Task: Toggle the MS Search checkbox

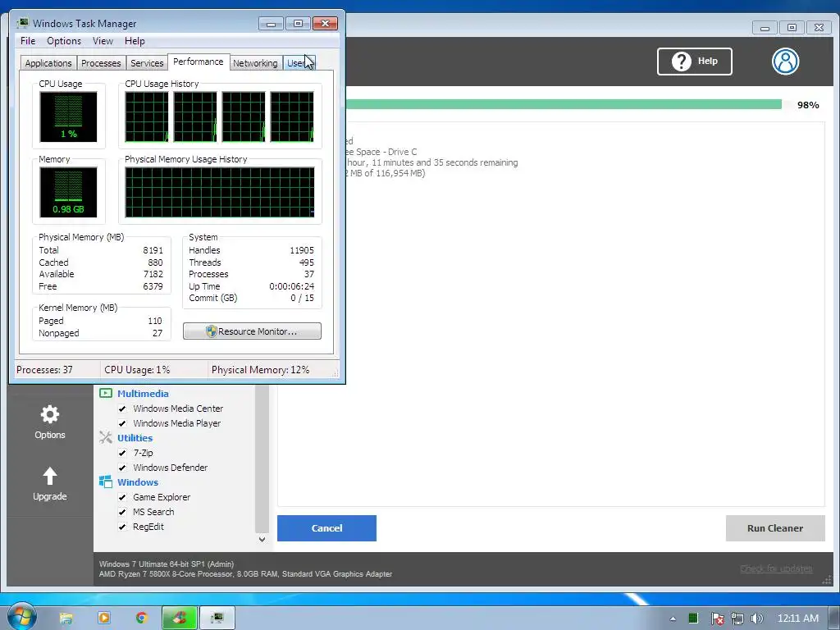Action: pyautogui.click(x=122, y=512)
